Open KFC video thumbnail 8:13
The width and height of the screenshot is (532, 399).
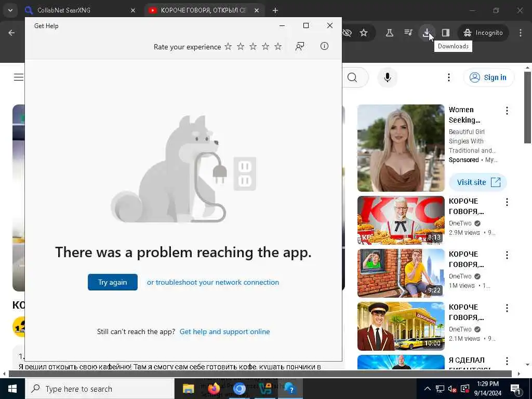tap(401, 220)
